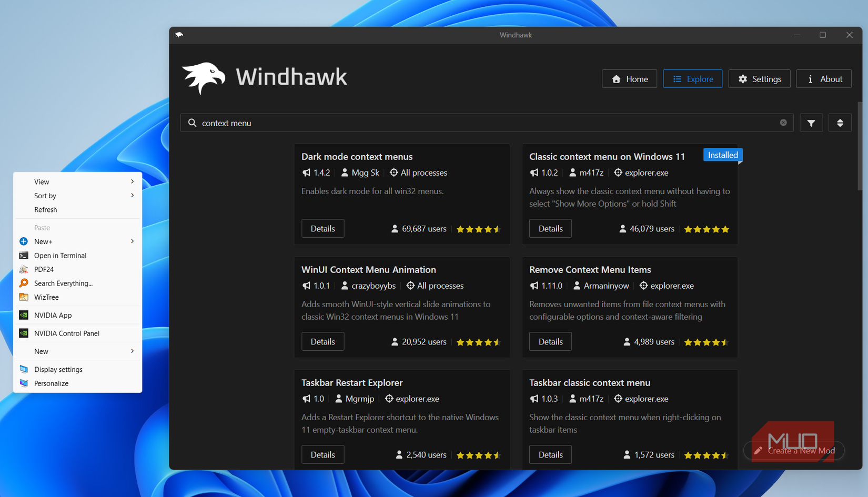868x497 pixels.
Task: Choose Search Everything... from context menu
Action: point(77,283)
